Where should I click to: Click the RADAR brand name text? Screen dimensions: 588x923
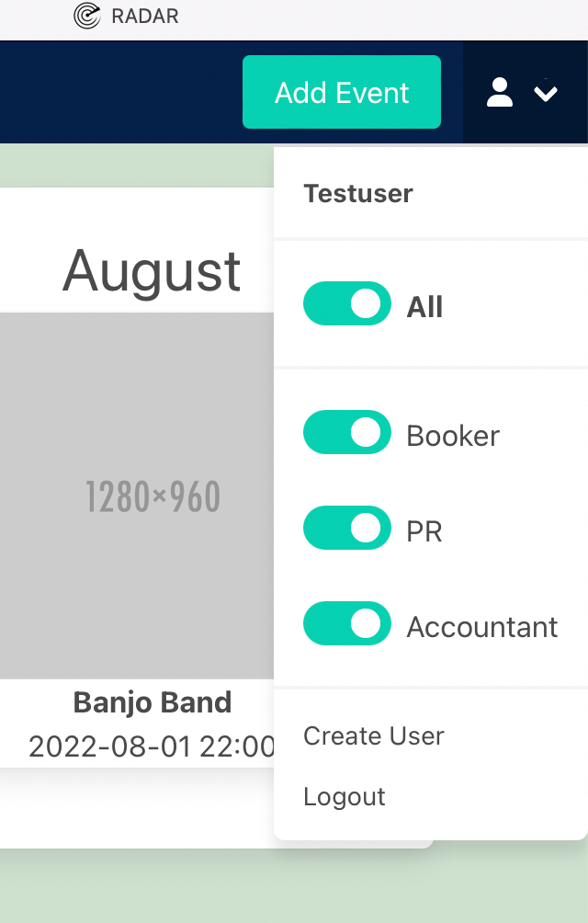(x=145, y=16)
